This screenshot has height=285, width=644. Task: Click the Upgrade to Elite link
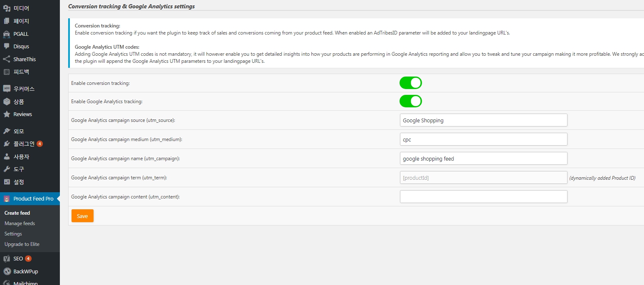pos(22,244)
